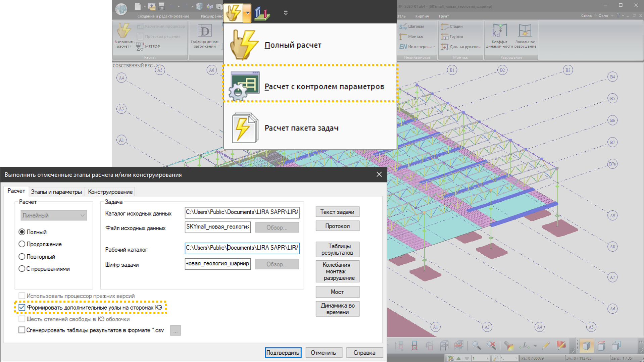Click into the 'Рабочий каталог' path field

pyautogui.click(x=242, y=248)
